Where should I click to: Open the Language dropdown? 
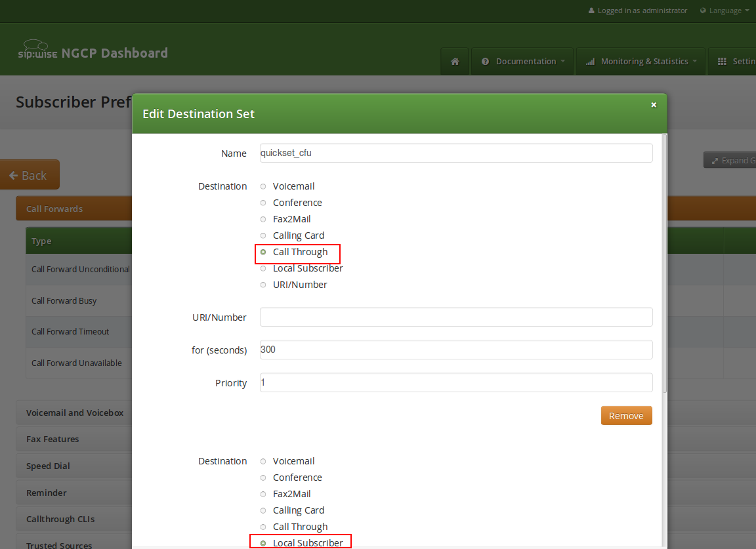(724, 10)
